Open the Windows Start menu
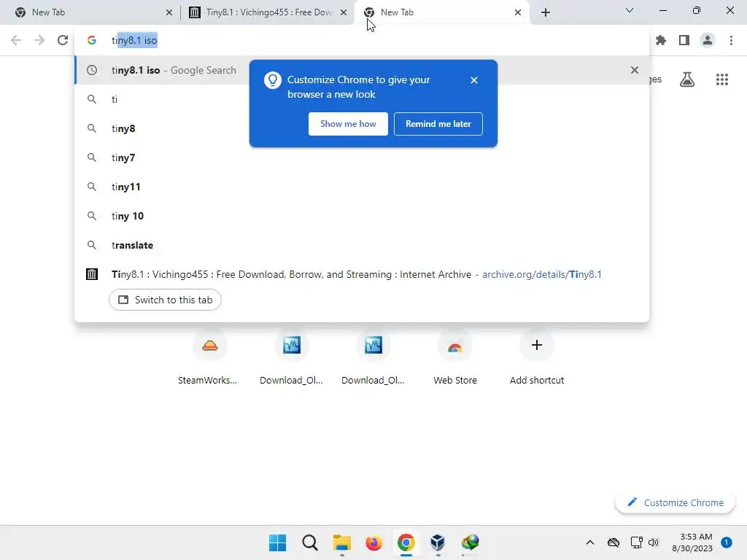The height and width of the screenshot is (560, 747). (278, 542)
